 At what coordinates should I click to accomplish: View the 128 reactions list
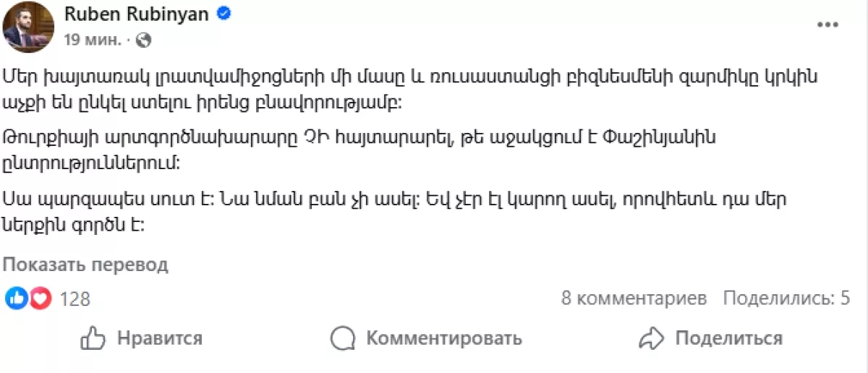click(75, 299)
